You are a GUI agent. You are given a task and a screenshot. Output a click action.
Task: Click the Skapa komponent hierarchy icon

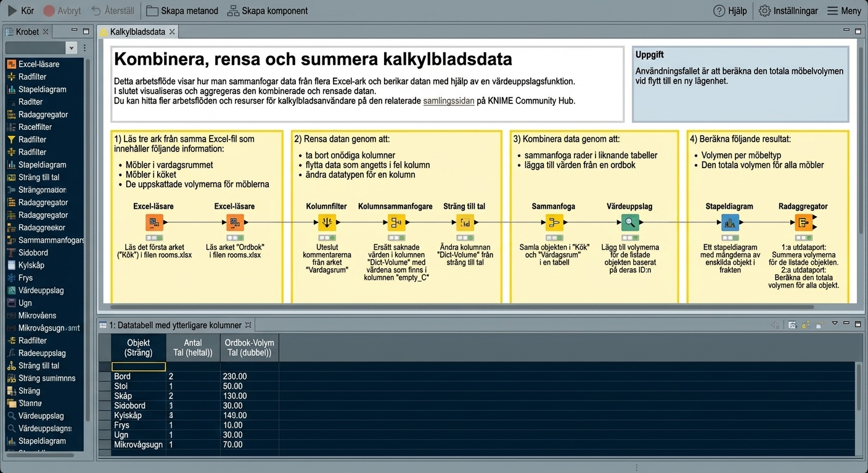click(x=233, y=10)
